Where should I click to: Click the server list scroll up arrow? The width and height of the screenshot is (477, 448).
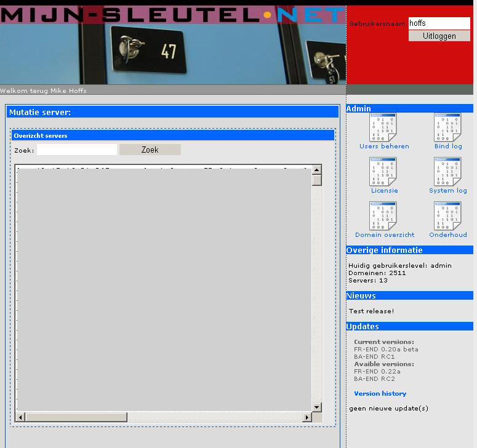coord(317,170)
